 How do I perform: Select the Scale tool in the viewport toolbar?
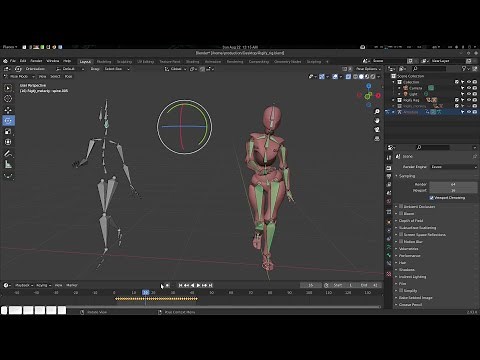point(8,132)
